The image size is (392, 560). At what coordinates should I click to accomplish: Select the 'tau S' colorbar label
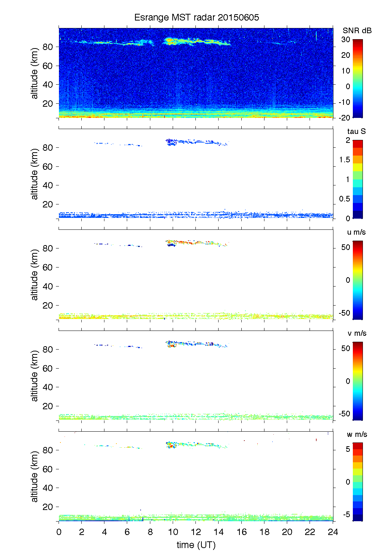[356, 131]
